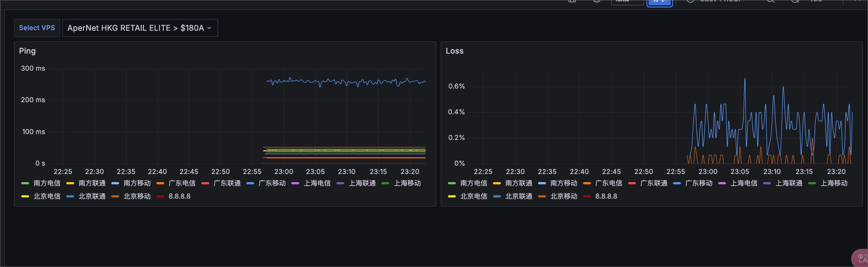
Task: Click 上海电信 color swatch in Loss legend
Action: coord(722,183)
